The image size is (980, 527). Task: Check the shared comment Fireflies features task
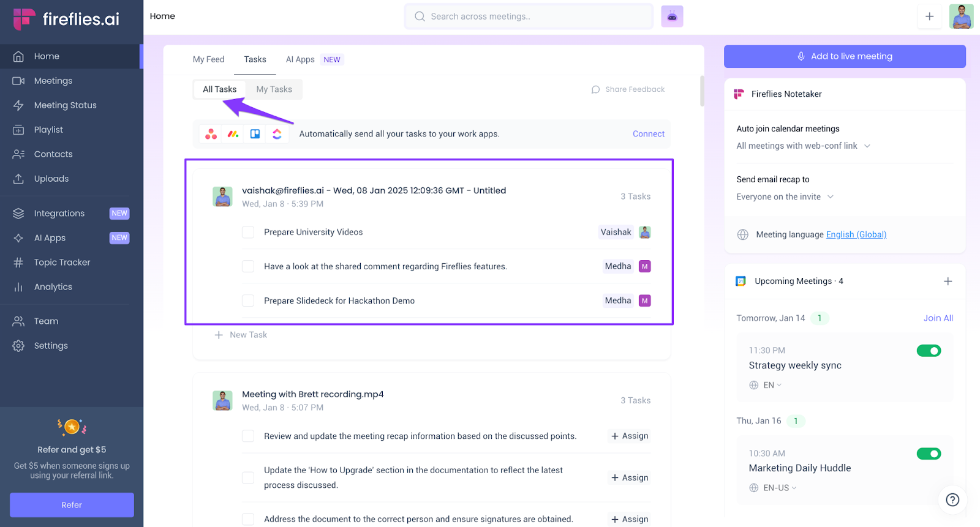click(x=248, y=267)
